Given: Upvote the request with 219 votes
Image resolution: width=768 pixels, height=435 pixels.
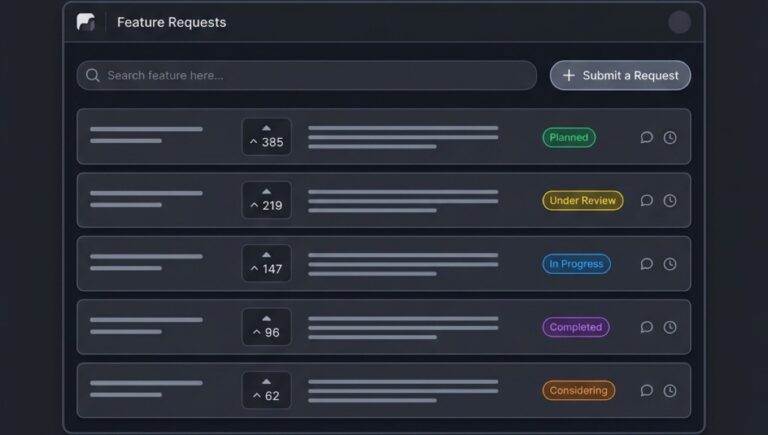Looking at the screenshot, I should [266, 200].
